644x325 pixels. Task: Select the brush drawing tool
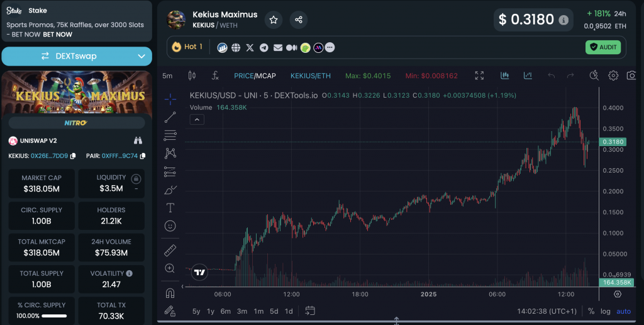pos(170,190)
